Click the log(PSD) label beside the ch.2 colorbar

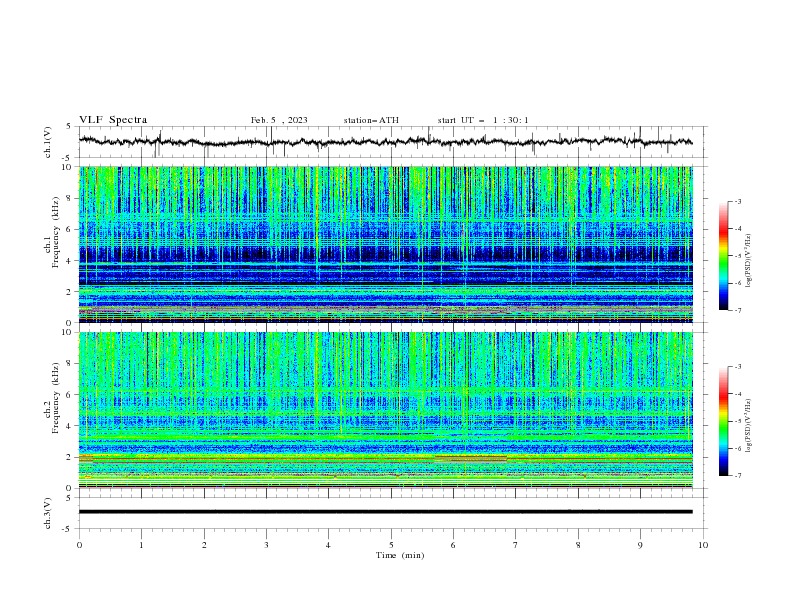point(748,426)
